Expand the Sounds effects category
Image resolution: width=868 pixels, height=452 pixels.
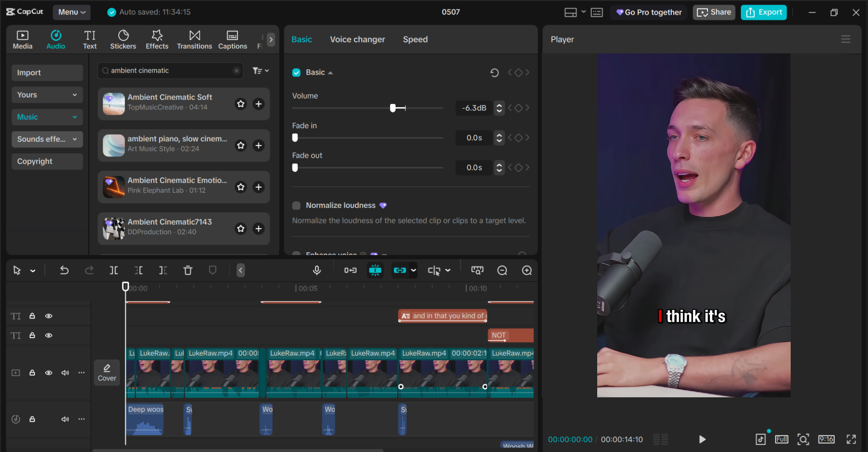pyautogui.click(x=47, y=139)
